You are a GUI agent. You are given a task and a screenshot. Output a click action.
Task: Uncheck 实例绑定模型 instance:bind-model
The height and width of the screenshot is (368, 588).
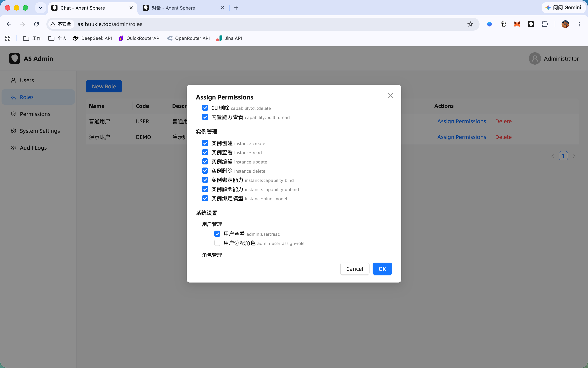point(205,198)
